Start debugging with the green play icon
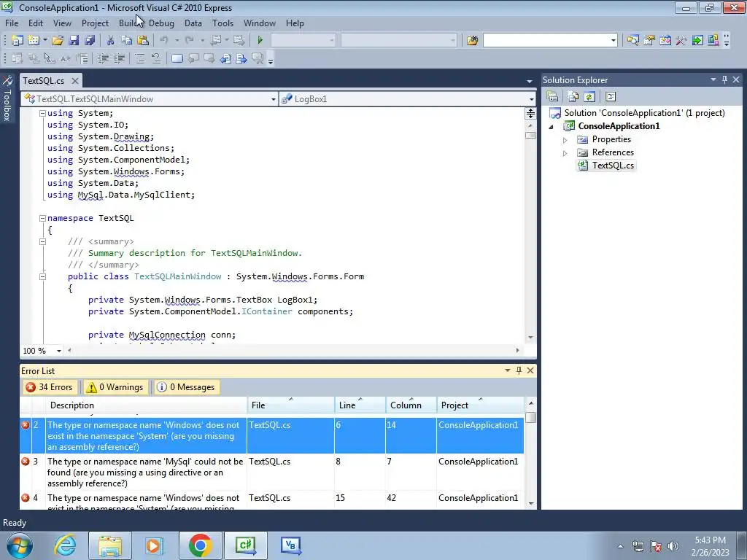747x560 pixels. coord(260,41)
